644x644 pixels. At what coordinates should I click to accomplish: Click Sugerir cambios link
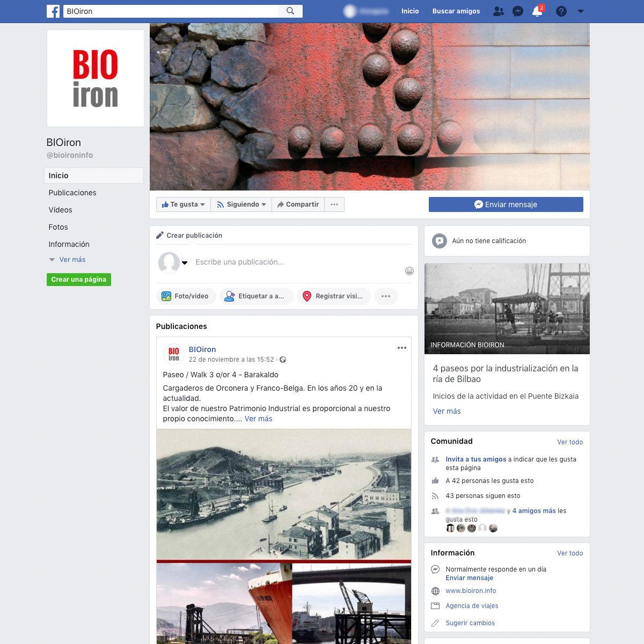pos(470,623)
